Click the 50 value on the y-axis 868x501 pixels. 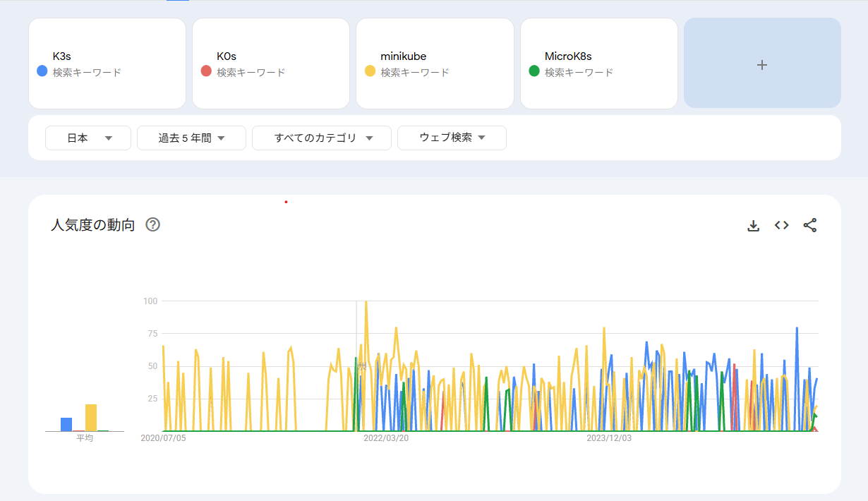tap(152, 366)
